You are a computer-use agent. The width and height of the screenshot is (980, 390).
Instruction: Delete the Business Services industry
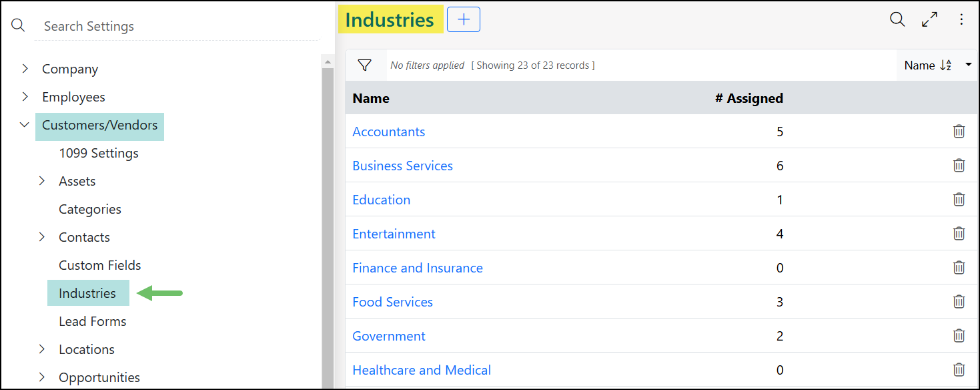[959, 165]
